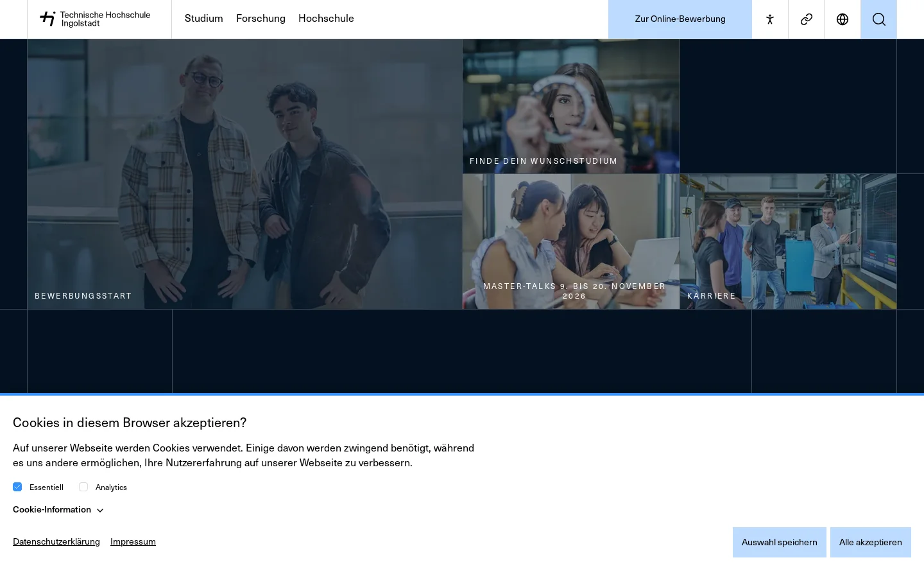Open the Studium menu
This screenshot has width=924, height=578.
pos(204,19)
